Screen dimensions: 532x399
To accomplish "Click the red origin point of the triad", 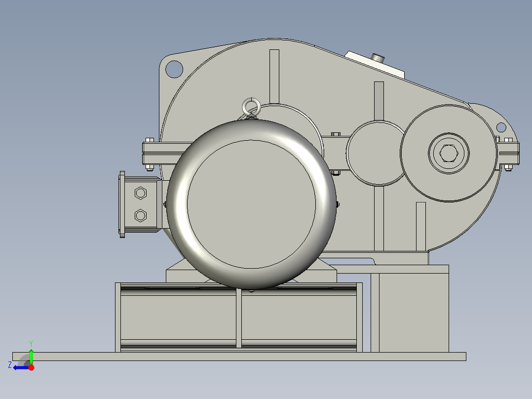I will (x=32, y=367).
